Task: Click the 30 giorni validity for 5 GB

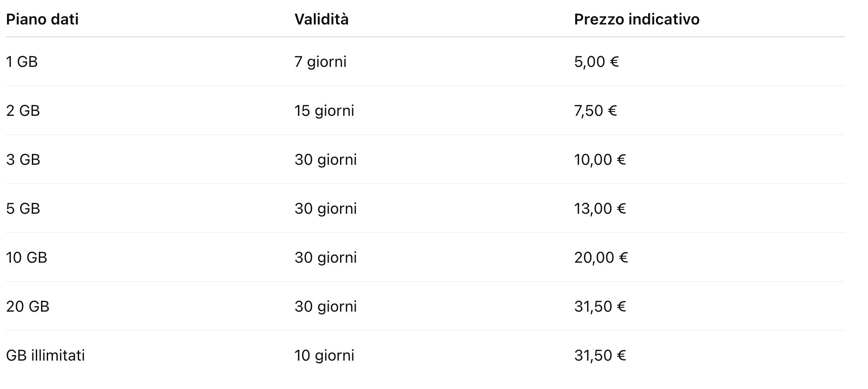Action: click(326, 208)
